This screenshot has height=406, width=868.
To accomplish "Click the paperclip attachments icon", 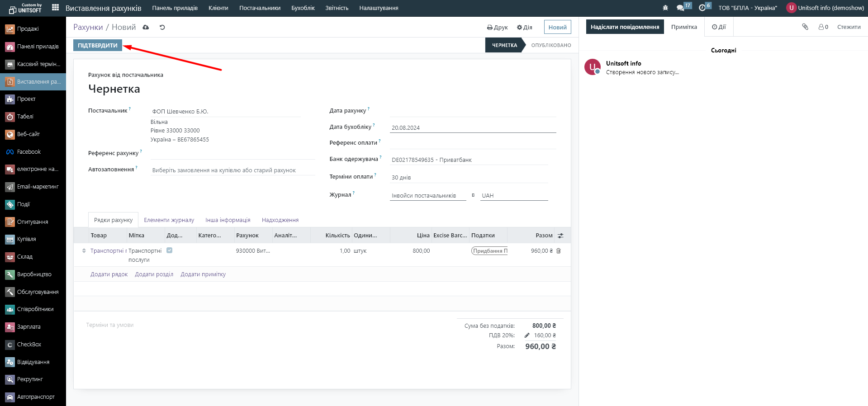I will [x=805, y=27].
